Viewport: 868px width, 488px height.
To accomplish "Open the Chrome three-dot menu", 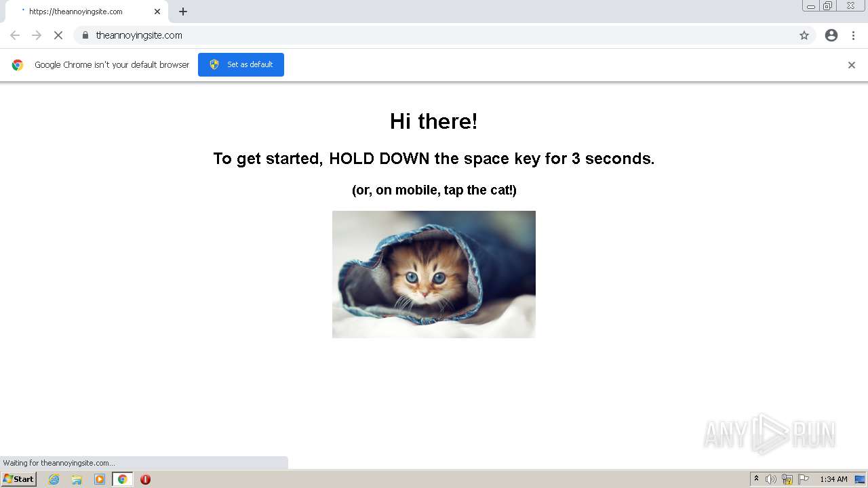I will point(853,35).
